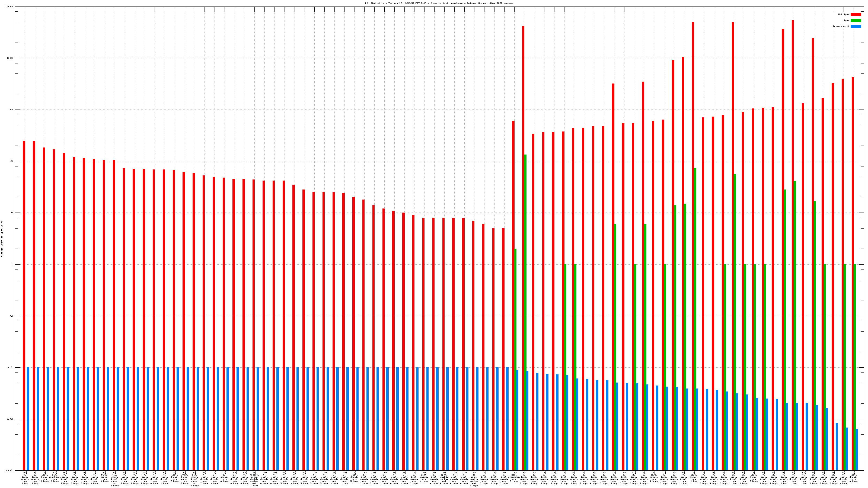The width and height of the screenshot is (868, 488).
Task: Click the rightmost blue score bar
Action: point(857,450)
